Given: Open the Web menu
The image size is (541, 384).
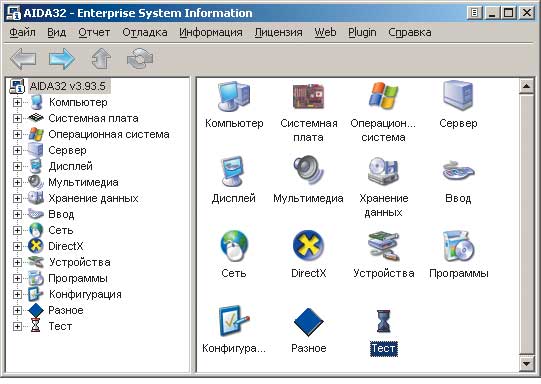Looking at the screenshot, I should (x=325, y=32).
